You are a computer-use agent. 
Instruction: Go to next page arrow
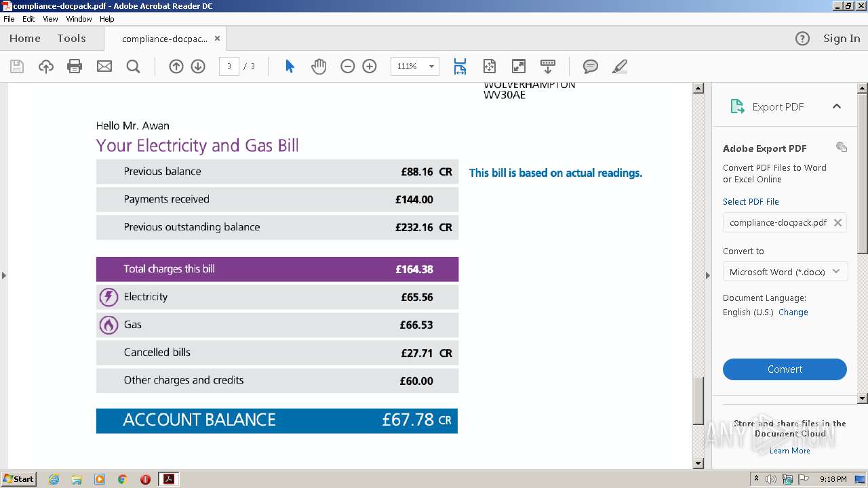198,66
